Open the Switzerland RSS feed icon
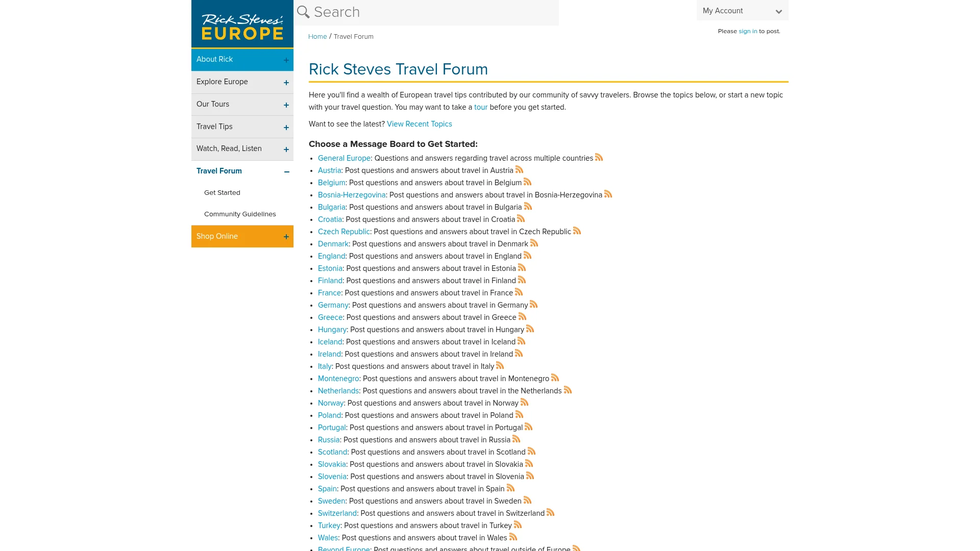 click(x=550, y=512)
